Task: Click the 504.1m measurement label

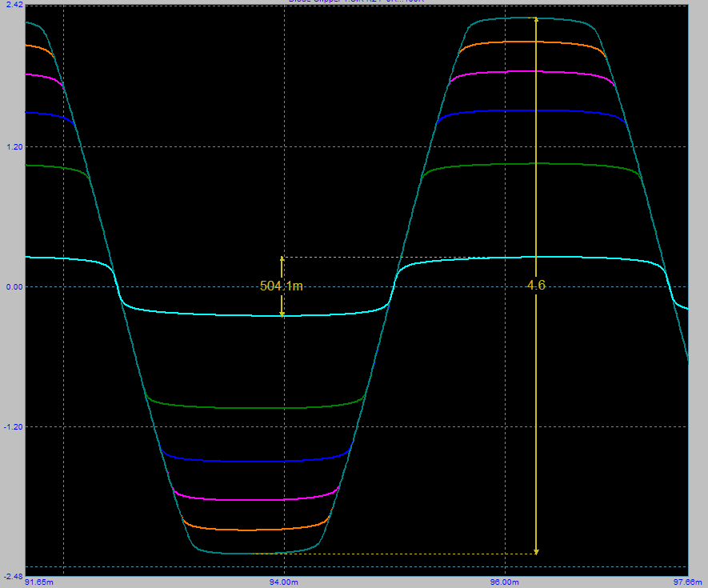Action: coord(282,286)
